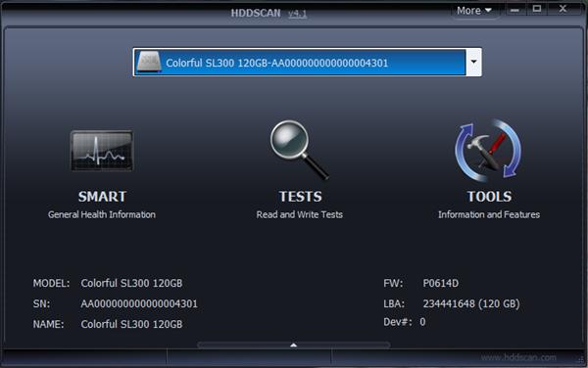Open the TOOLS hammer and screwdriver icon
This screenshot has height=368, width=588.
[488, 151]
